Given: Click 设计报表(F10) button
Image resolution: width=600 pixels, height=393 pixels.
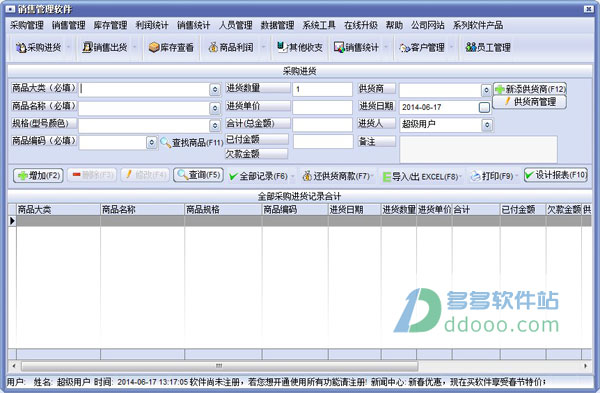Looking at the screenshot, I should pyautogui.click(x=556, y=175).
